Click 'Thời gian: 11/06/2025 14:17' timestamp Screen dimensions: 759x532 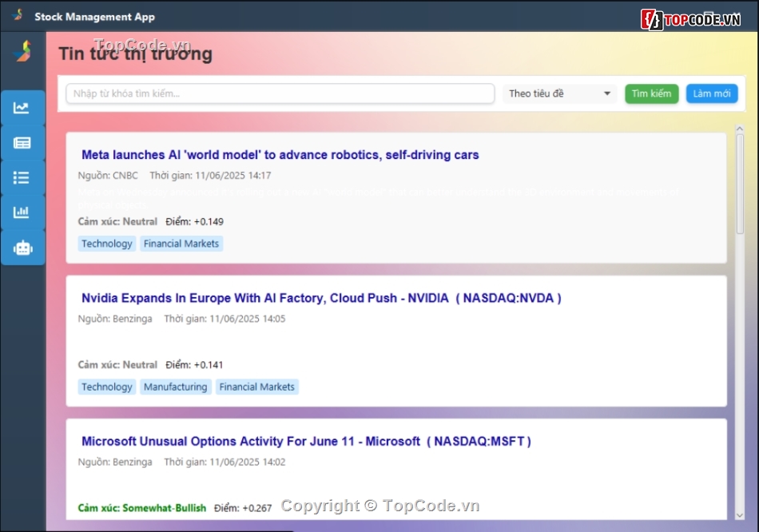pyautogui.click(x=210, y=175)
